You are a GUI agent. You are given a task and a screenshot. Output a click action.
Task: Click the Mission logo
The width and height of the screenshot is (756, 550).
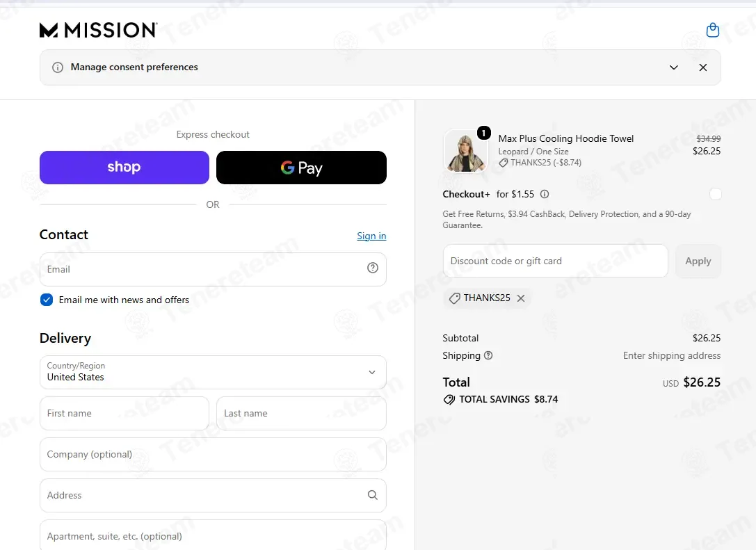[98, 30]
